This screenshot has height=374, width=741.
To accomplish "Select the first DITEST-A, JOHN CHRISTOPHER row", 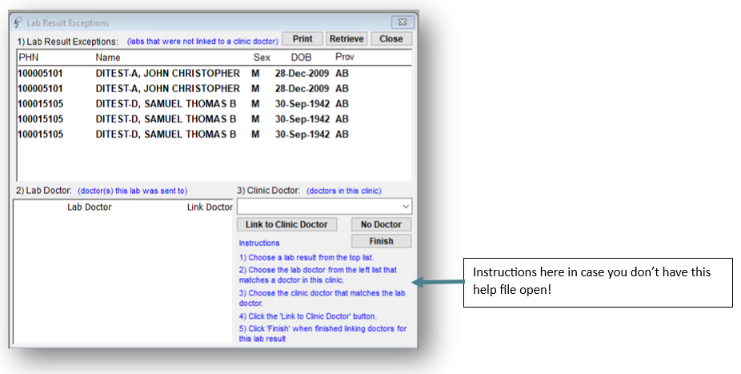I will tap(214, 73).
